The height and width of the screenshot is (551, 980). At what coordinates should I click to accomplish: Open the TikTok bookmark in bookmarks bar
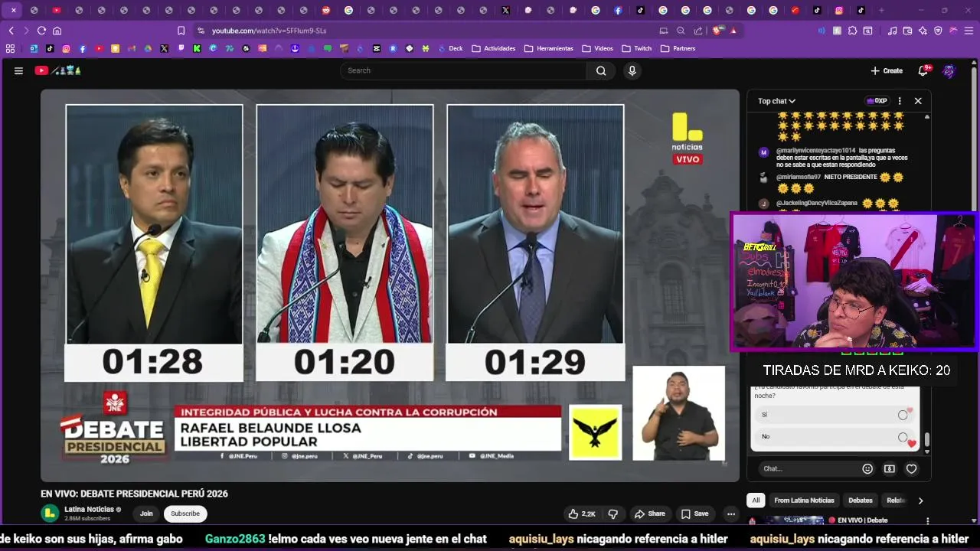pos(50,48)
